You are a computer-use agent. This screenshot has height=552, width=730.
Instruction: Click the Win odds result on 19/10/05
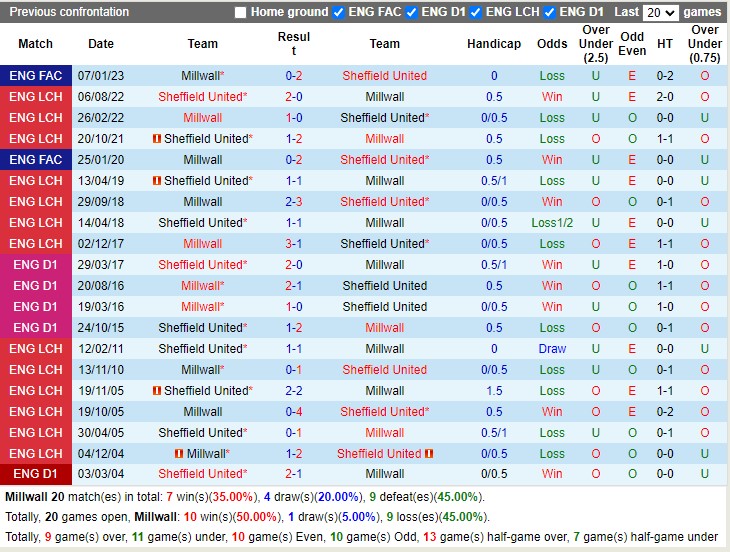click(x=552, y=412)
